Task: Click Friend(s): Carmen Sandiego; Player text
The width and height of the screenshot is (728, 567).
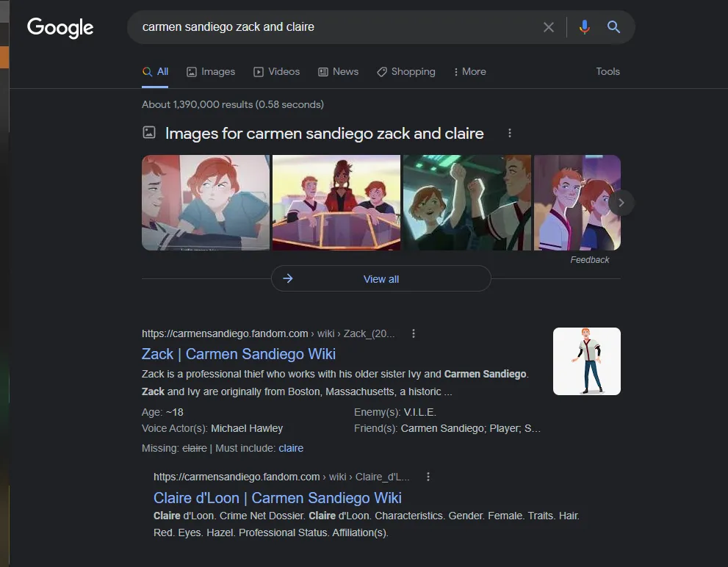Action: point(447,428)
